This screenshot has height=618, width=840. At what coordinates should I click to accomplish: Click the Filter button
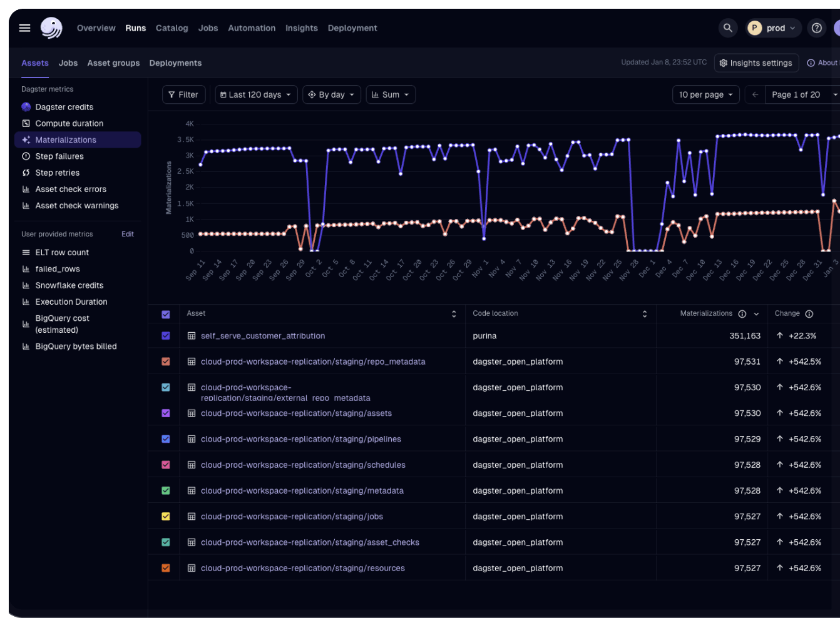coord(183,94)
